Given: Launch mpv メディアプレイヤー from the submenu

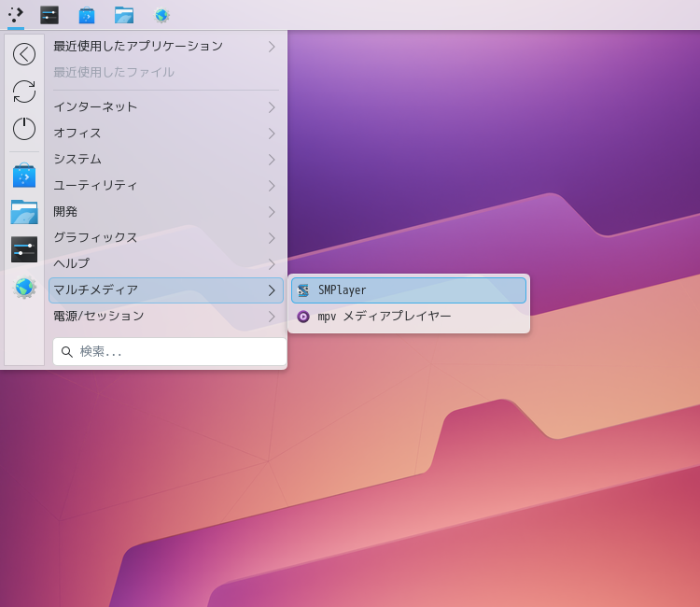Looking at the screenshot, I should click(x=409, y=317).
